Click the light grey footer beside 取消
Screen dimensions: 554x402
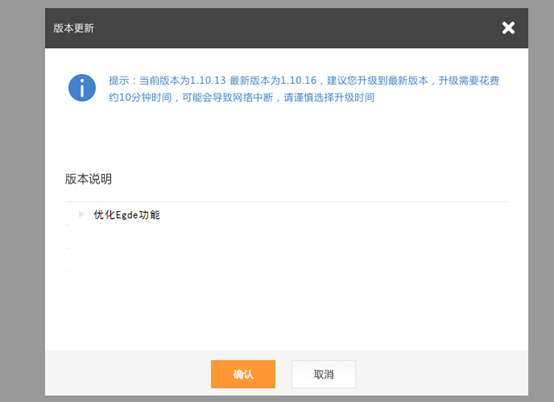[442, 373]
